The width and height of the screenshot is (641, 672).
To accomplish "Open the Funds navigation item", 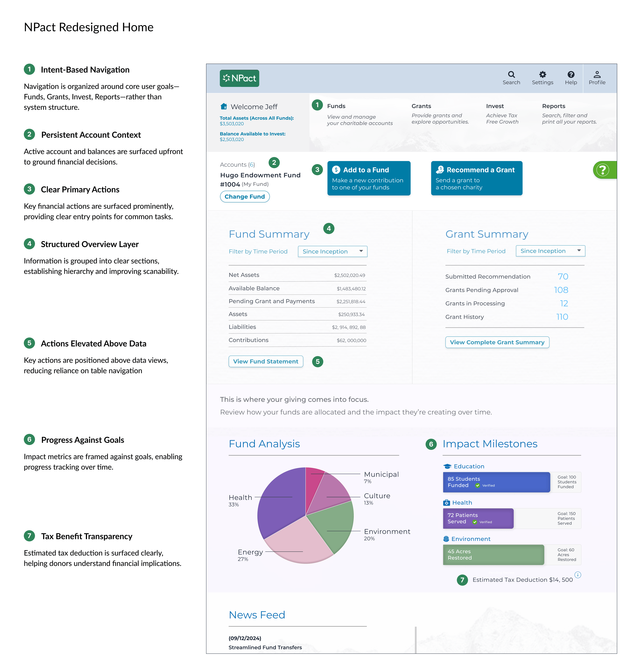I will [x=336, y=106].
